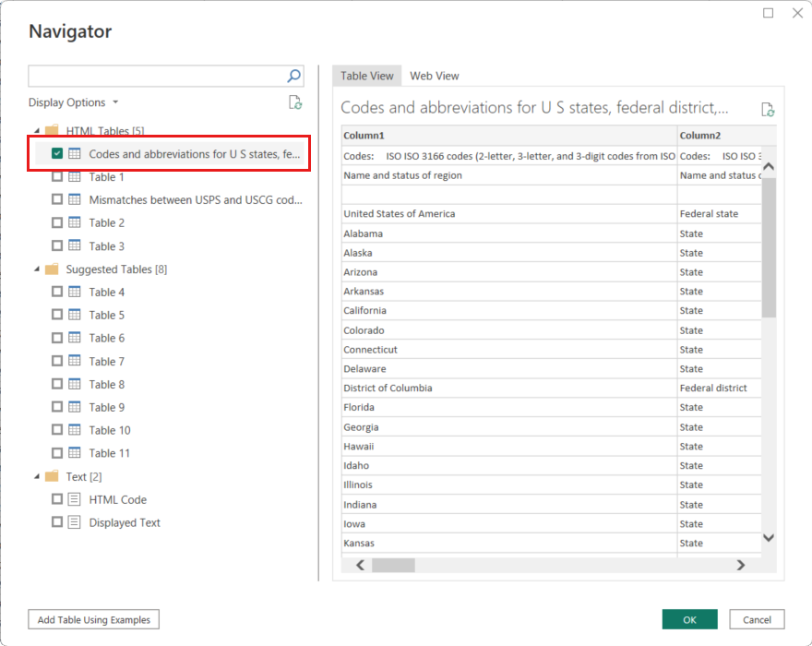Click the OK button

click(x=690, y=619)
